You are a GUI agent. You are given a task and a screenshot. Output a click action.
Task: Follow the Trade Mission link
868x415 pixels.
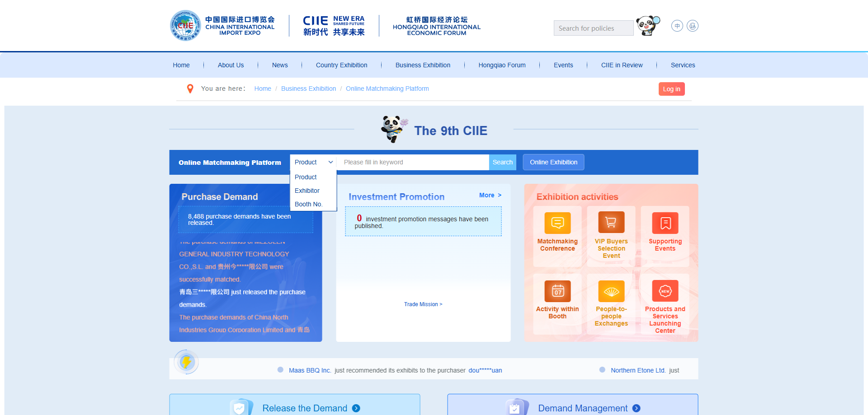pyautogui.click(x=423, y=304)
